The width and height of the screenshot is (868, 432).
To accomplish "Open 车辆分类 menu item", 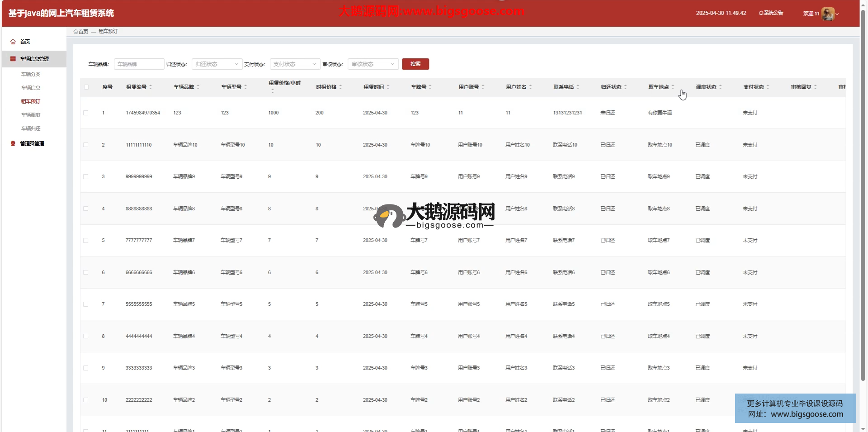I will [31, 74].
